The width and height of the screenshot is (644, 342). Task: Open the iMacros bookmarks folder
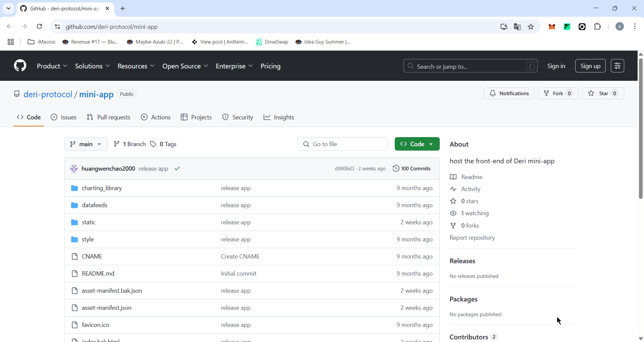point(42,42)
